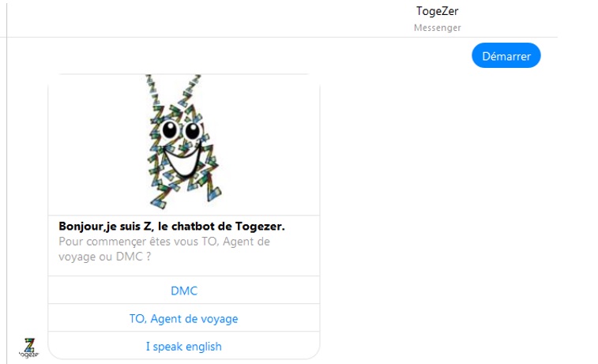
Task: Open the TogeZer conversation title
Action: 437,11
